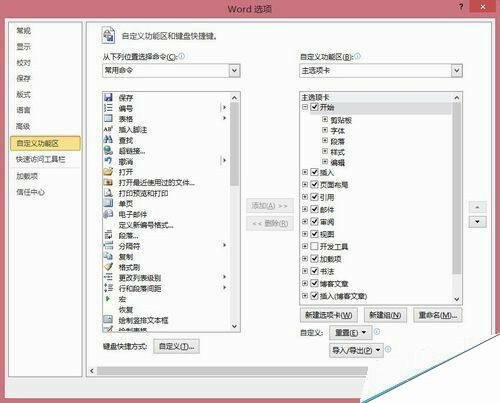Enable the 开发工具 checkbox

pos(314,246)
